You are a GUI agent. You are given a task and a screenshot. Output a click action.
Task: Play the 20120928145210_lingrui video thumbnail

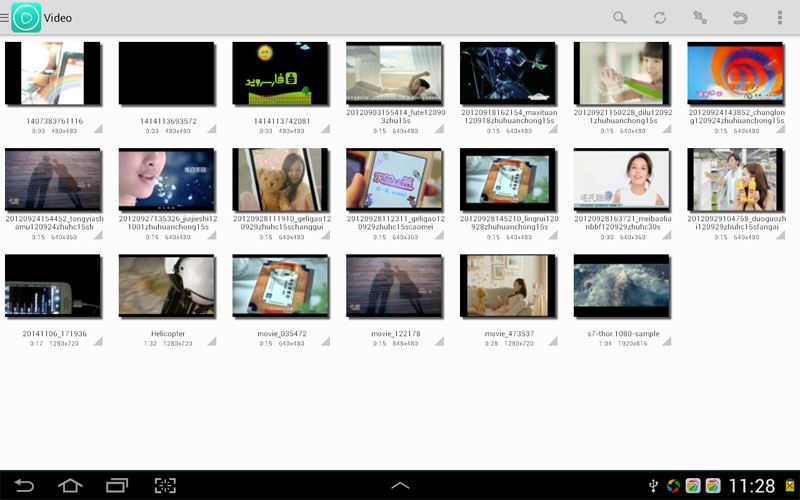(508, 180)
